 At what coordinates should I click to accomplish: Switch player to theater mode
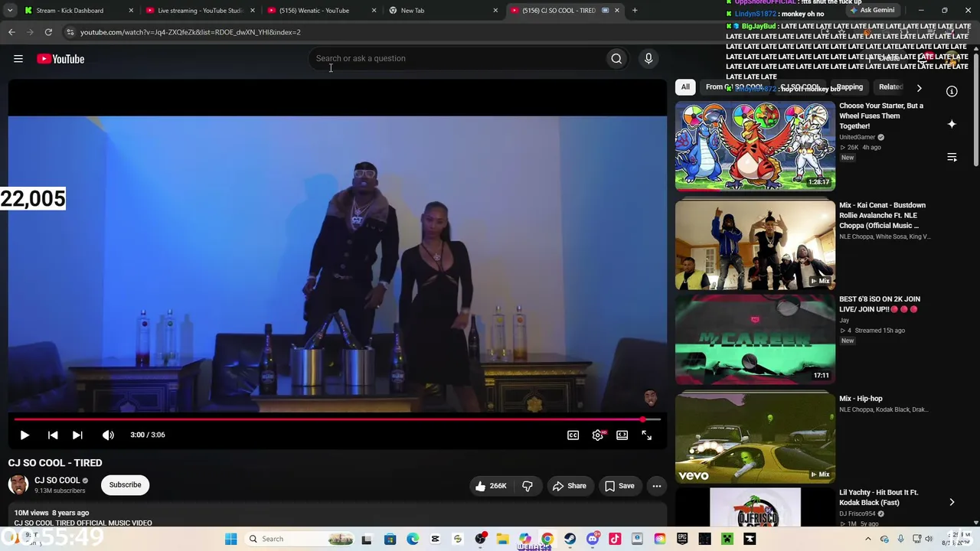point(622,435)
